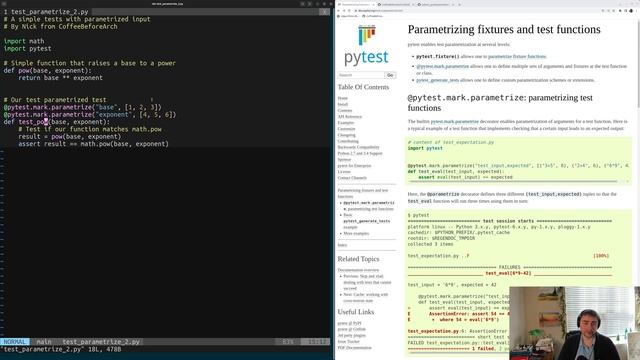
Task: Open Python 2.7 and 3.4 Support link
Action: 360,153
